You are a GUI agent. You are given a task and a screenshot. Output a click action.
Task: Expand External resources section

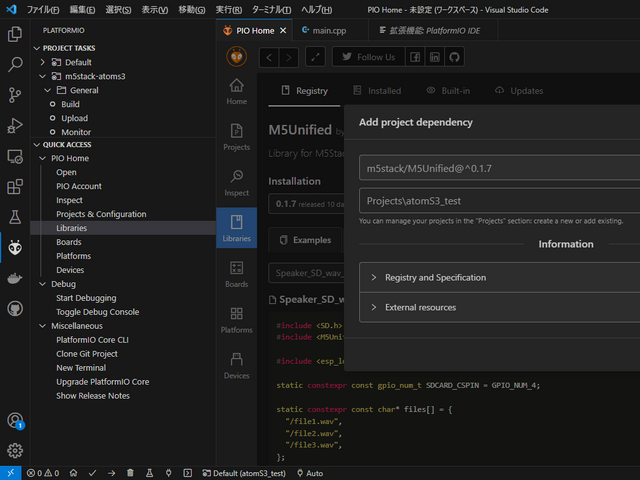pyautogui.click(x=499, y=307)
